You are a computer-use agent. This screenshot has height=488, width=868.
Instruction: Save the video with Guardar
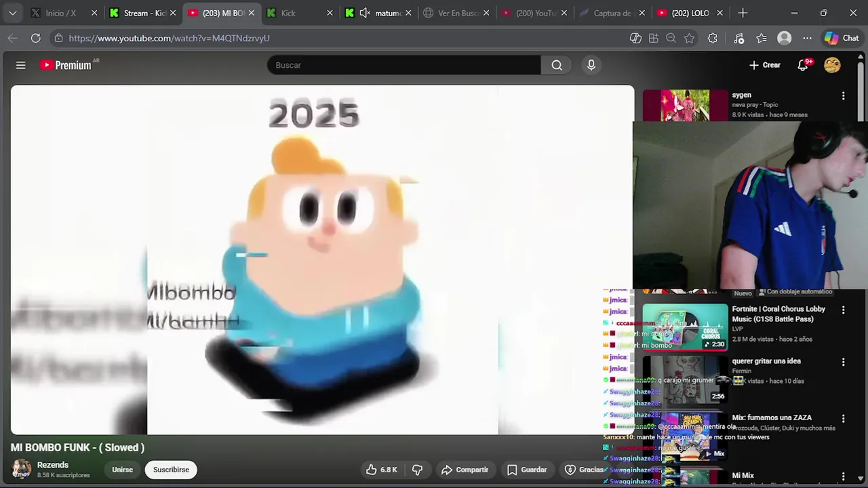[x=527, y=470]
